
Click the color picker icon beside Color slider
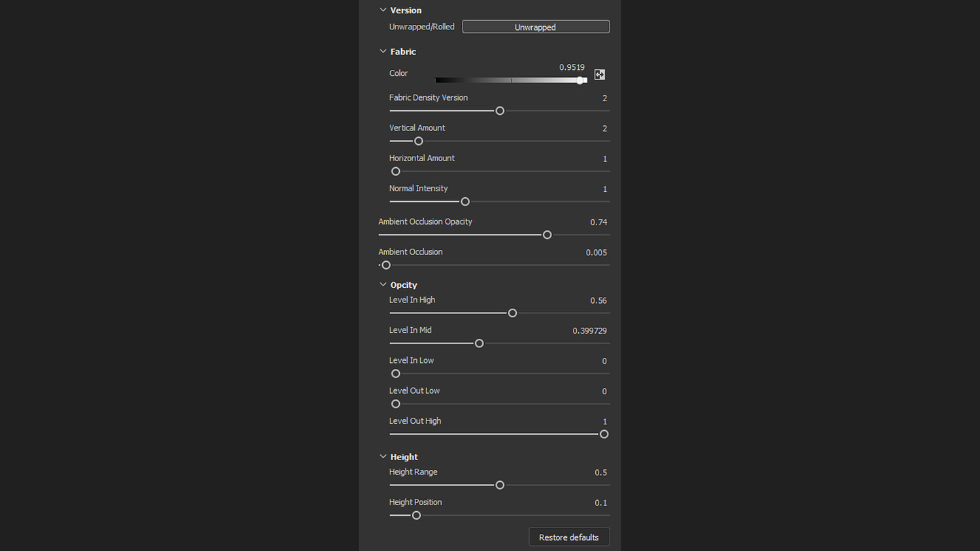(599, 74)
